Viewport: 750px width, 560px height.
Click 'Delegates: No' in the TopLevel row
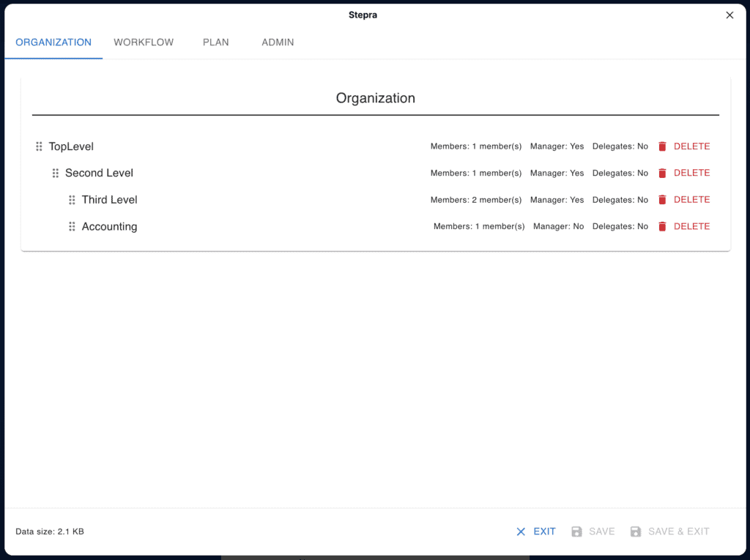[x=620, y=146]
